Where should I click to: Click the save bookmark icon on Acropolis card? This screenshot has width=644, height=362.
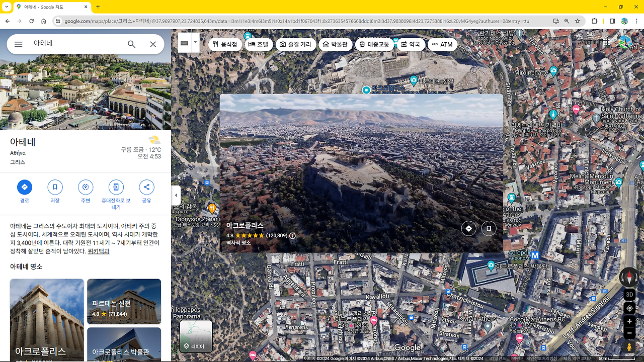[489, 228]
